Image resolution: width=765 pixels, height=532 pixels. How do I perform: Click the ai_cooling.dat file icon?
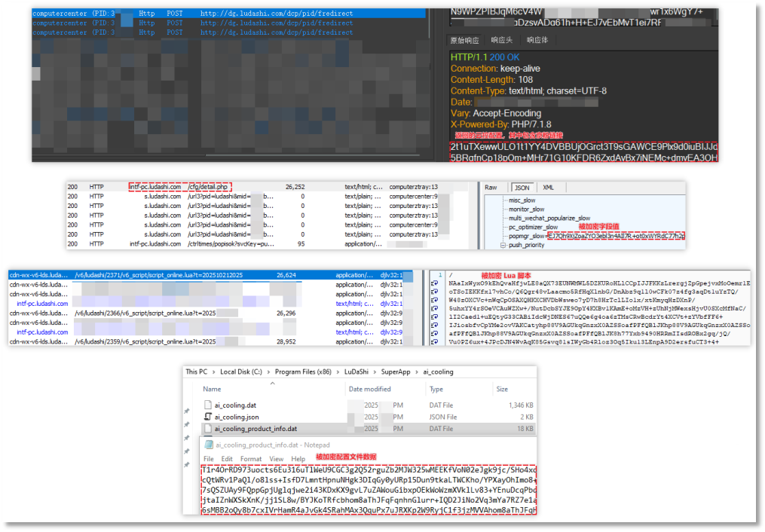(208, 405)
